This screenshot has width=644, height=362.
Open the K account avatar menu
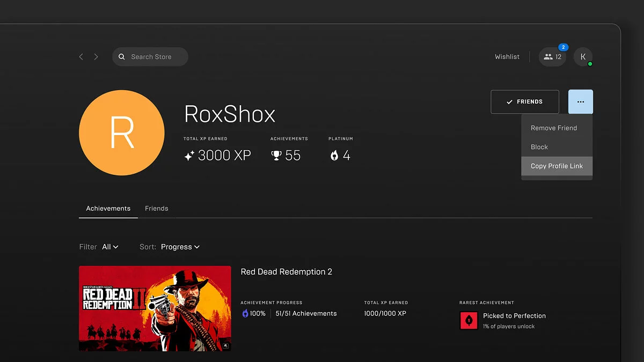583,57
